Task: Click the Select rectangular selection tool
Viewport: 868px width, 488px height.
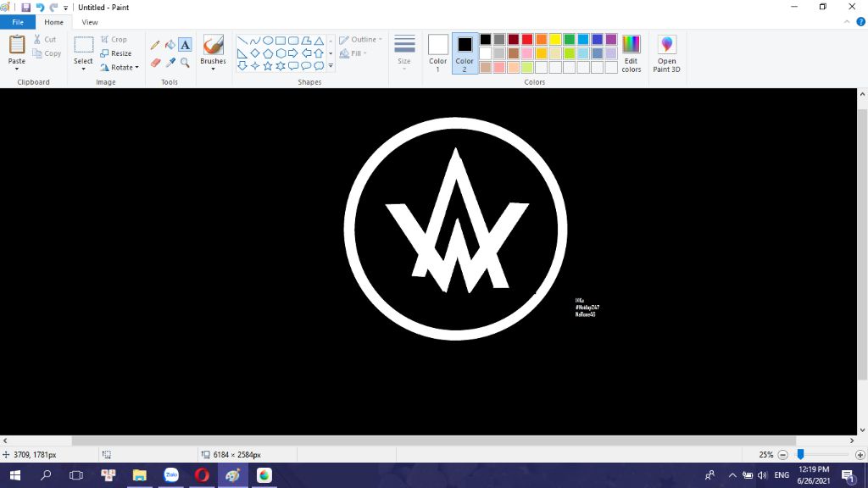Action: pos(84,45)
